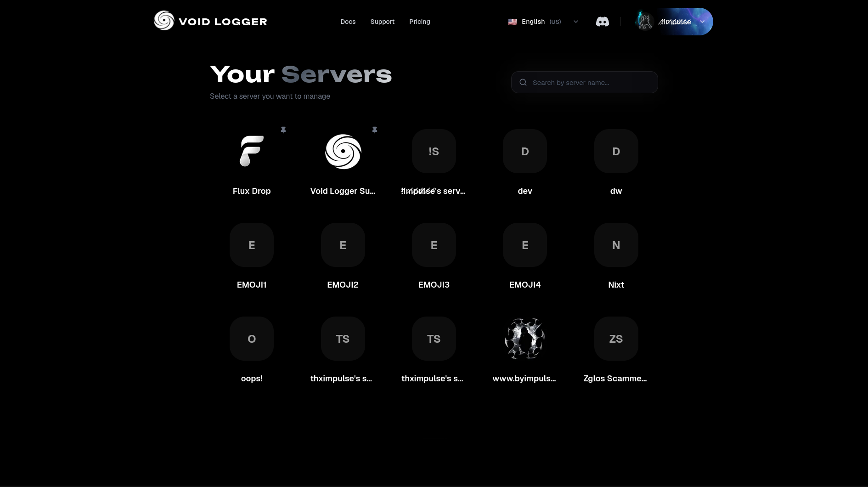
Task: Open the Void Logger Su... server icon
Action: [343, 151]
